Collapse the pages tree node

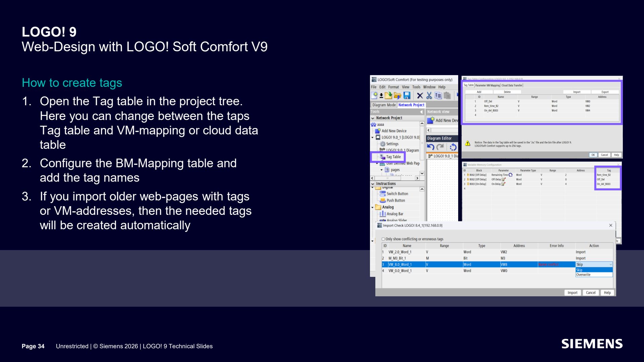click(382, 170)
